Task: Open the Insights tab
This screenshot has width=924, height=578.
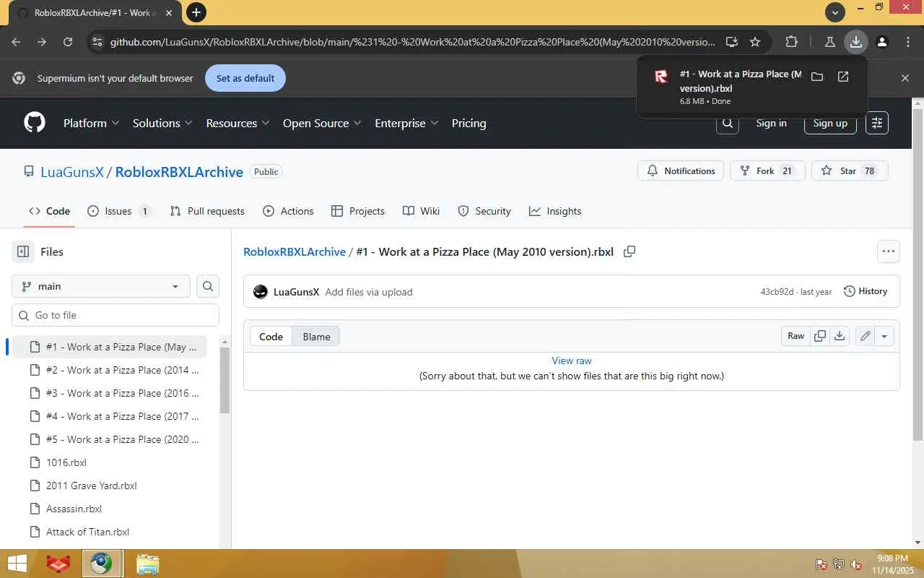Action: [555, 211]
